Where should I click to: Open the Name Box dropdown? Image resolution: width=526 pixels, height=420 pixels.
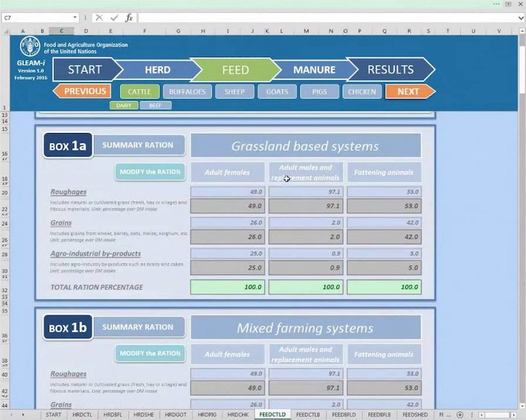(75, 18)
